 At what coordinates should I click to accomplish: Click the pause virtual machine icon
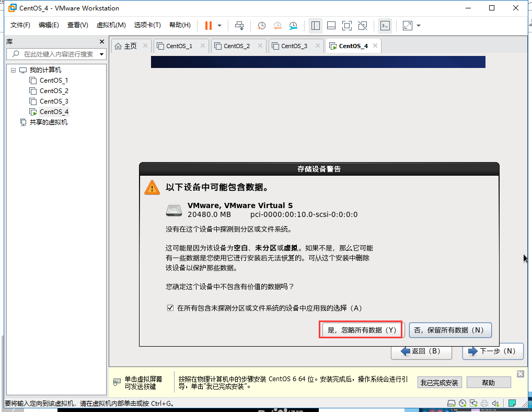[209, 26]
